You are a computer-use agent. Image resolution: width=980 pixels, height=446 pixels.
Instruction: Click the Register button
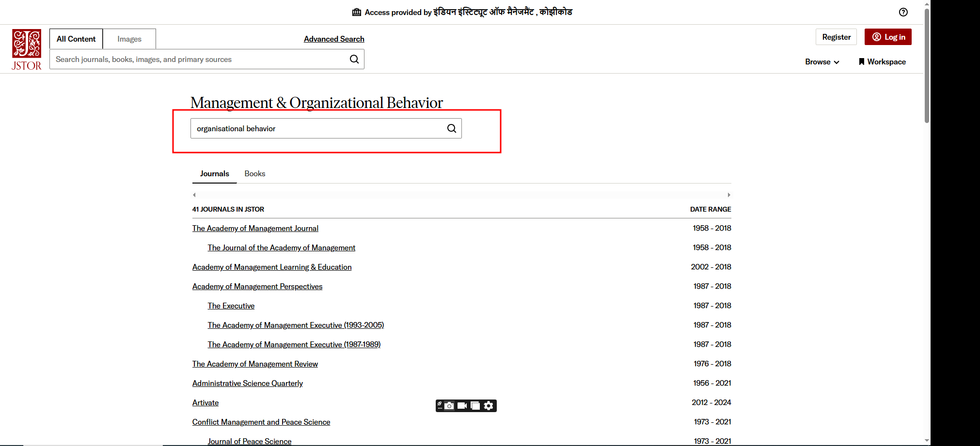click(x=836, y=37)
